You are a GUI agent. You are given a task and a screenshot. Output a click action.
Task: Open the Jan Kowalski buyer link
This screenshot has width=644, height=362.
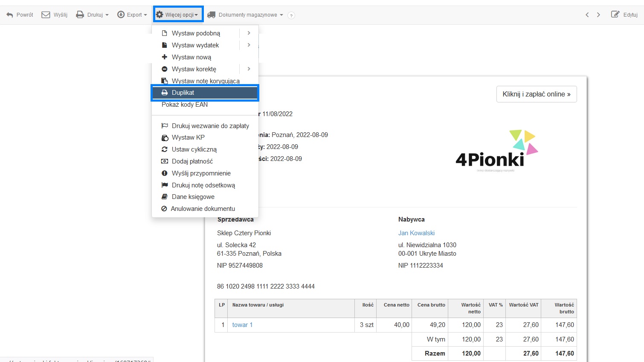pyautogui.click(x=416, y=233)
